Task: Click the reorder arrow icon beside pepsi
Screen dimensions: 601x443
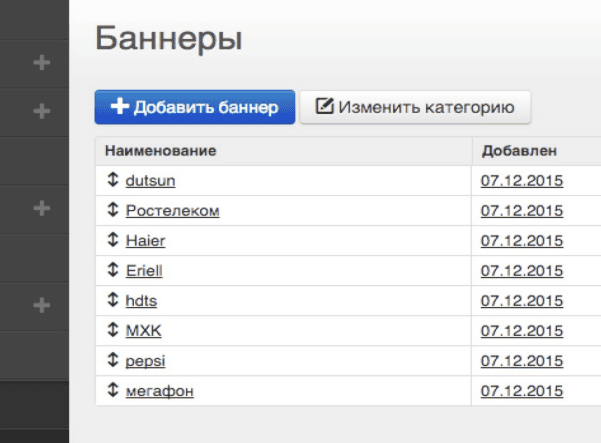Action: tap(113, 359)
